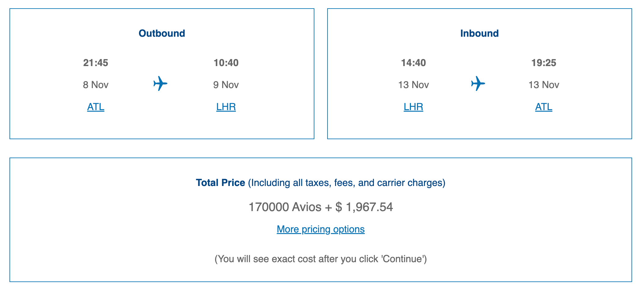Screen dimensions: 644x290
Task: Select the Inbound heading
Action: click(x=480, y=33)
